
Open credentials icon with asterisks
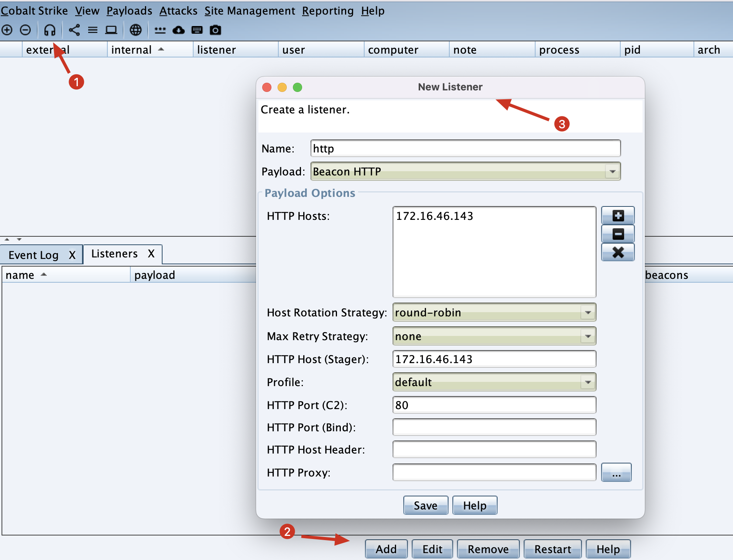160,30
